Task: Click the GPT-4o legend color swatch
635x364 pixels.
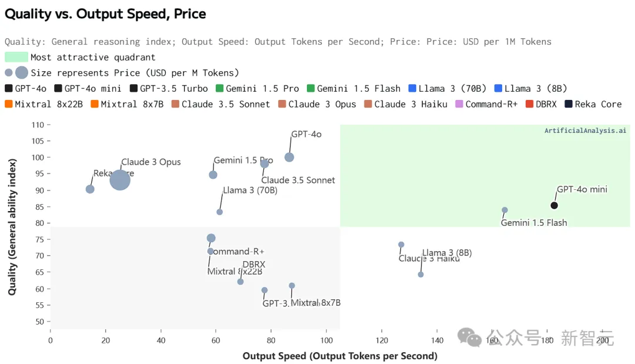Action: click(9, 88)
